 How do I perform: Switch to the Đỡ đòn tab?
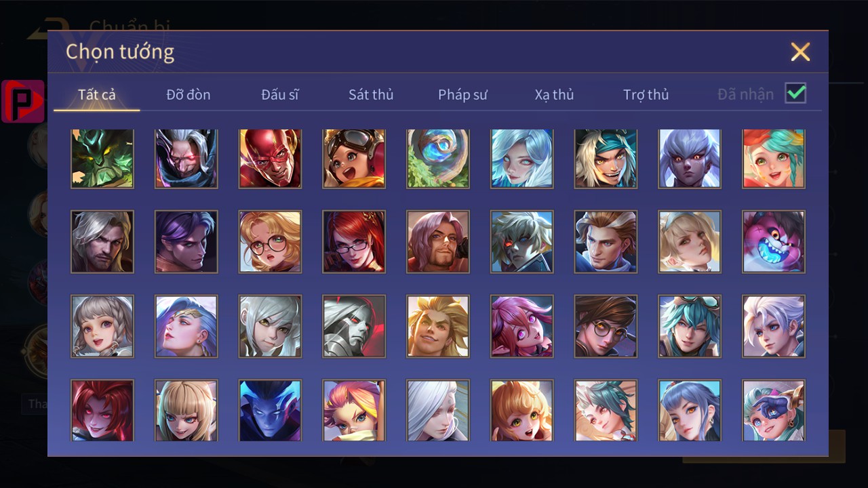tap(189, 94)
